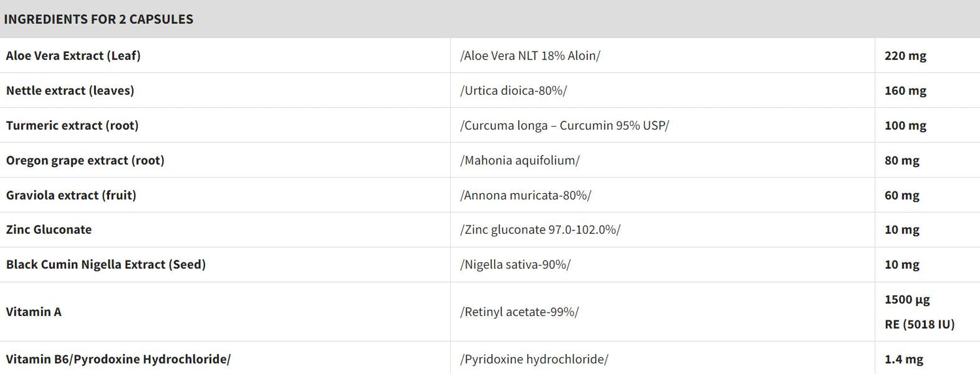Click the '/Aloe Vera NLT 18% Aloin/' description
Screen dimensions: 980x374
click(530, 55)
